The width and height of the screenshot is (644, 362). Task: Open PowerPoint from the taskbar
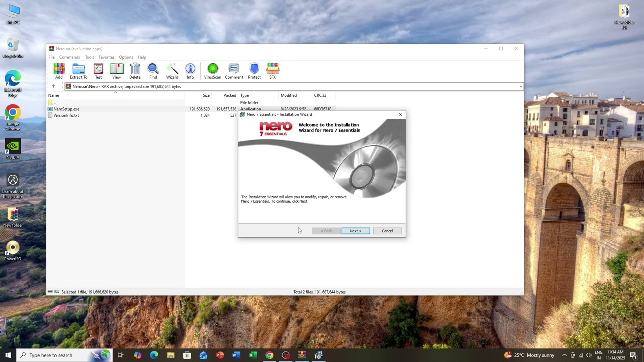(x=220, y=355)
